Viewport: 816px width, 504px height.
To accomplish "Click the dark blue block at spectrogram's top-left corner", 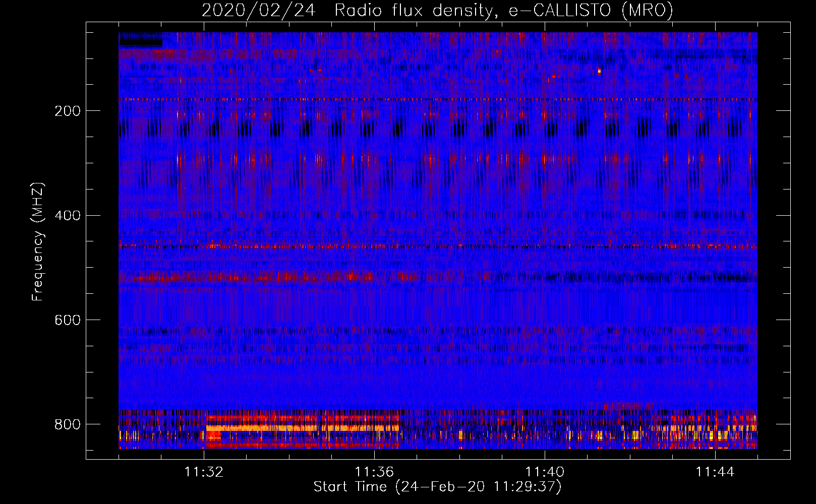I will [141, 40].
